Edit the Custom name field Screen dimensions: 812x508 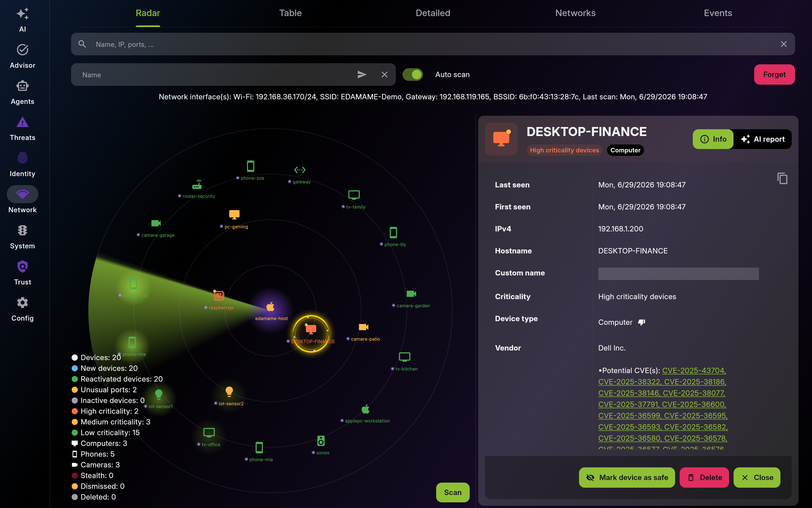pyautogui.click(x=678, y=273)
